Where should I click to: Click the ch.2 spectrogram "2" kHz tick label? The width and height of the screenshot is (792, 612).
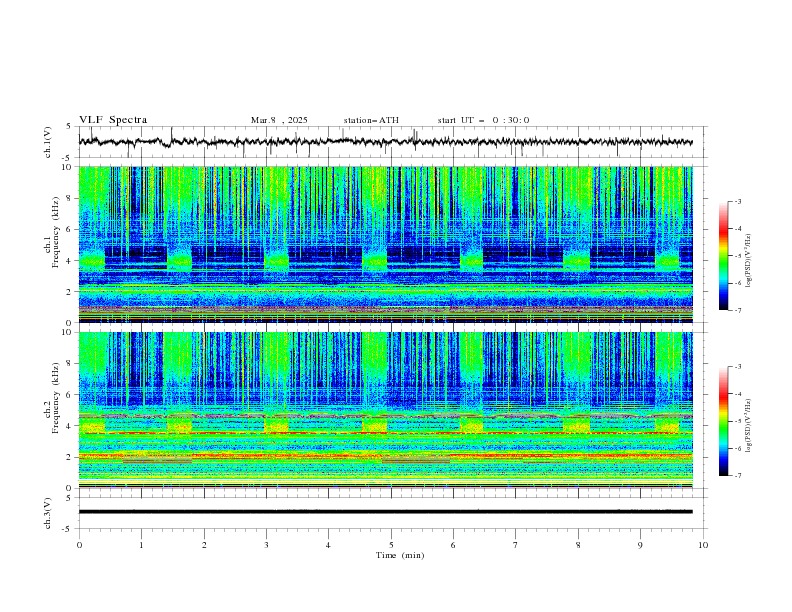tap(70, 457)
